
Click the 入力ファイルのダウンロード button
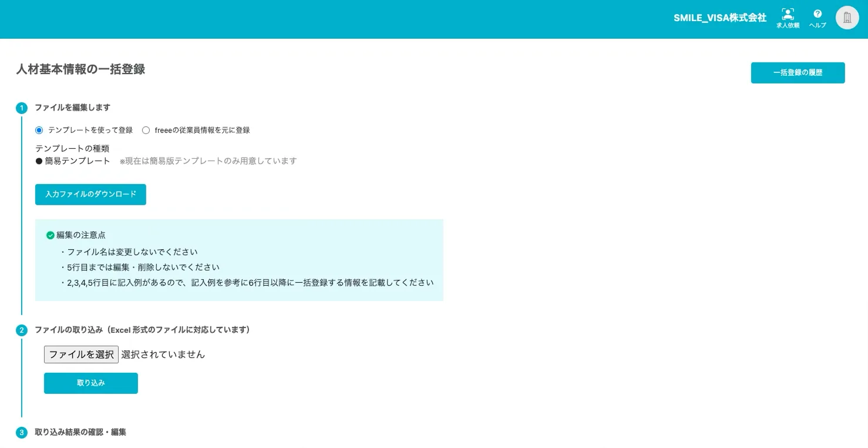click(90, 195)
